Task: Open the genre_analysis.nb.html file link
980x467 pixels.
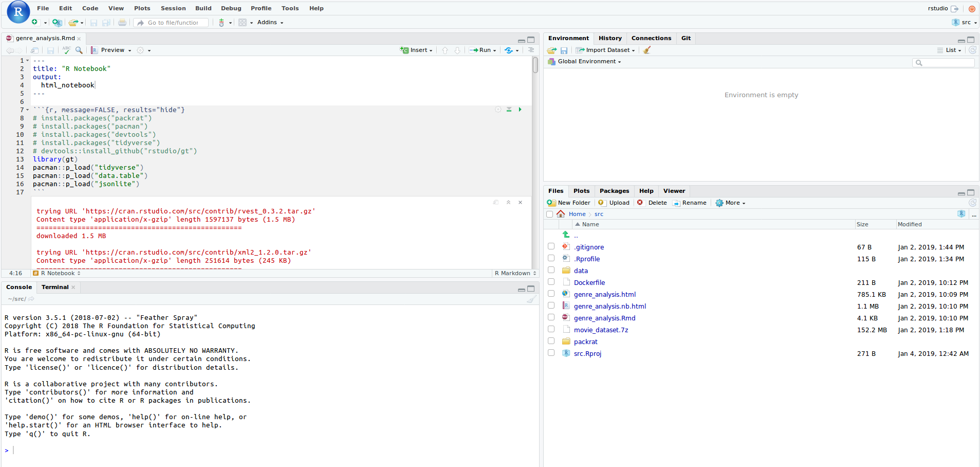Action: point(610,306)
